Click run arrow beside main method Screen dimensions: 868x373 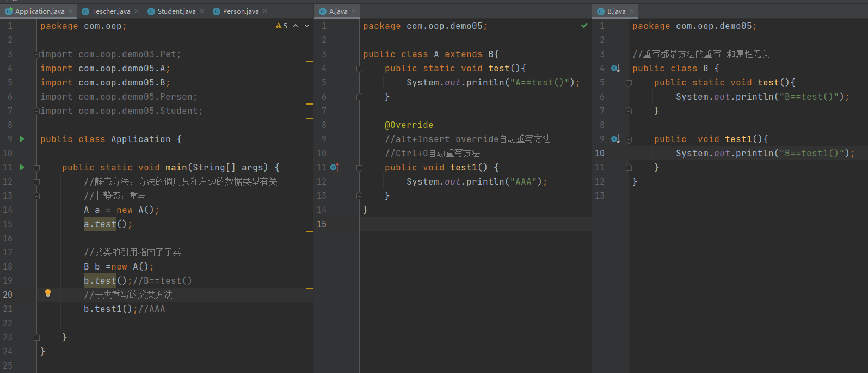(x=22, y=167)
